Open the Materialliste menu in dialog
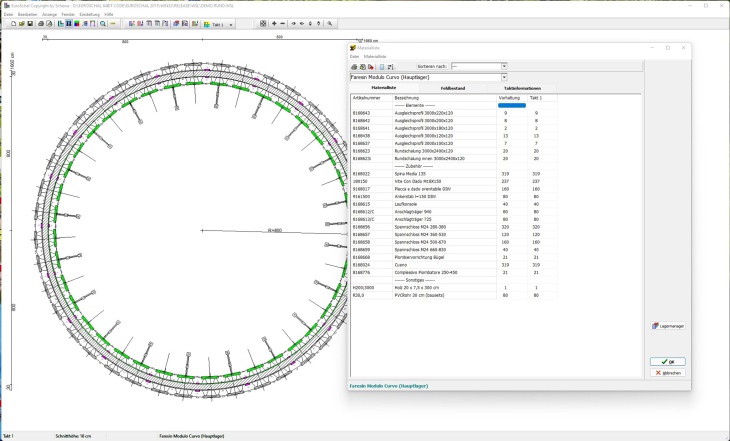 [x=374, y=57]
